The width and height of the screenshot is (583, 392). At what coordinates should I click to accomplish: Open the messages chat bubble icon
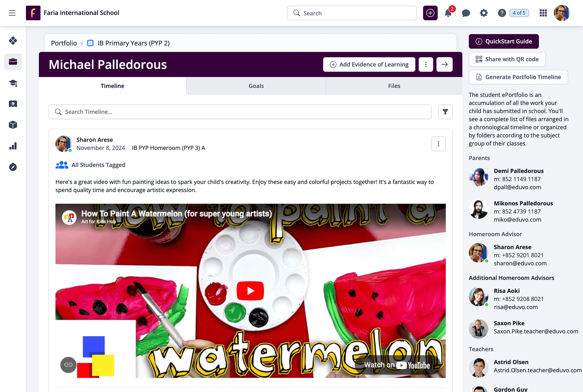(466, 13)
